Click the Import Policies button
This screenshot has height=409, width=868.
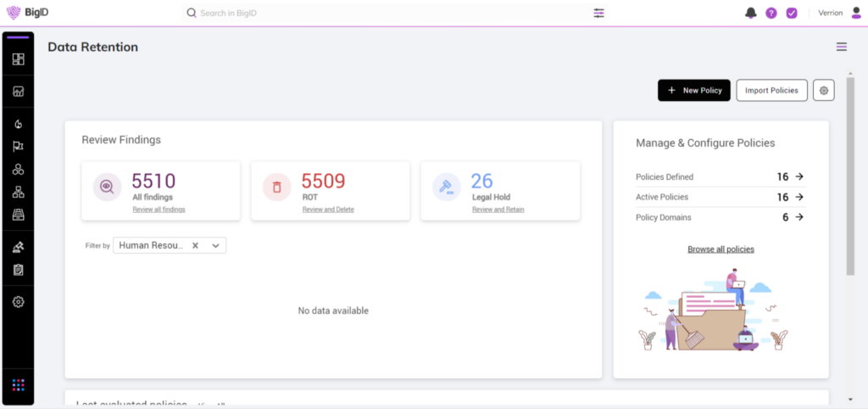coord(771,90)
